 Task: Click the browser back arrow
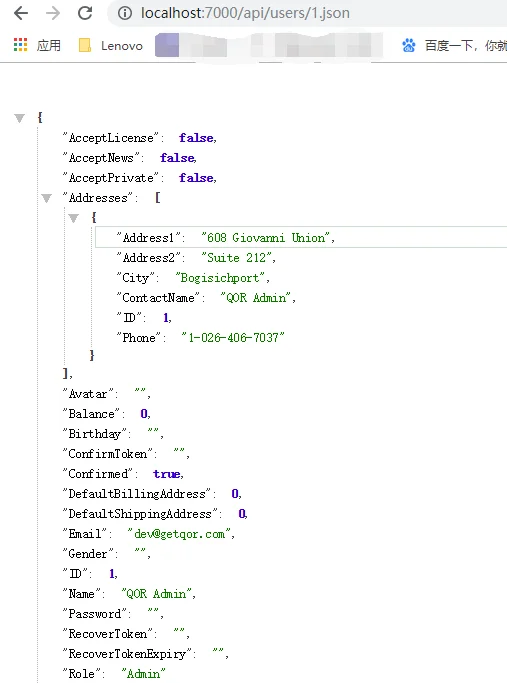(x=21, y=14)
